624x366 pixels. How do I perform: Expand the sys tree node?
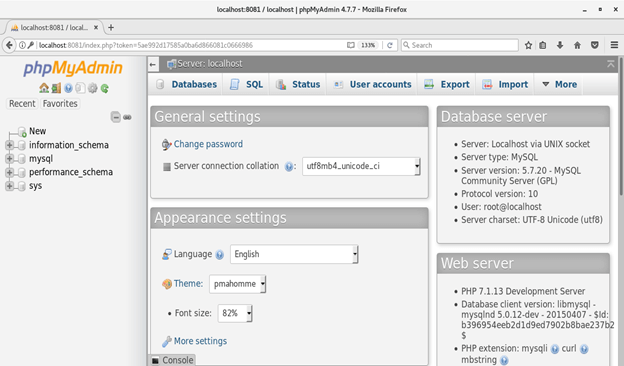point(9,186)
